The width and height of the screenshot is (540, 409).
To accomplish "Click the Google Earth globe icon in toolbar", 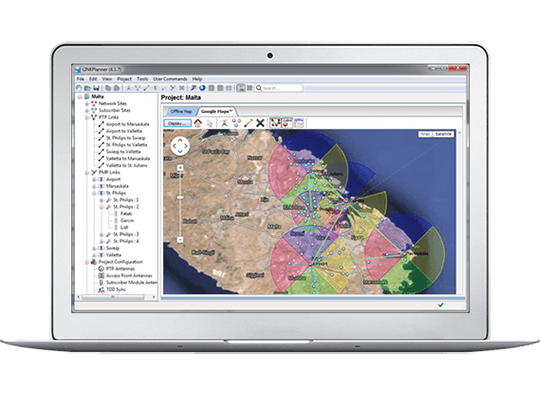I will click(x=202, y=88).
